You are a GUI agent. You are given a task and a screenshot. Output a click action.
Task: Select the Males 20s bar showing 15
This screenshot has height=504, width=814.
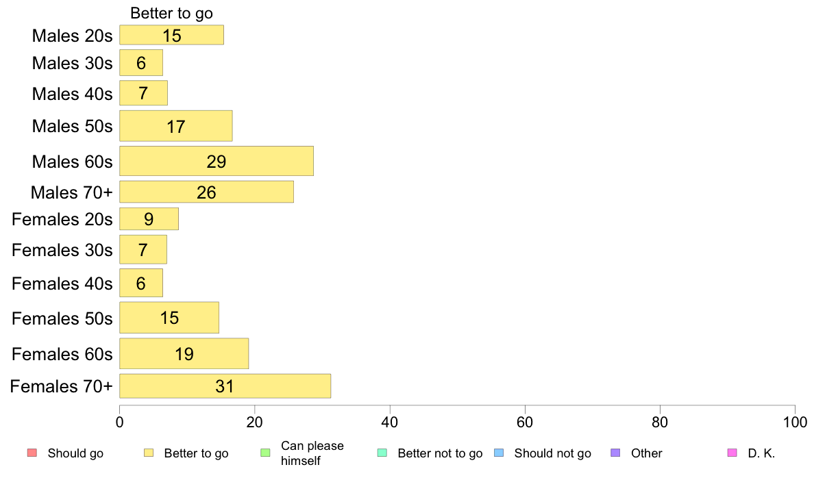coord(171,36)
